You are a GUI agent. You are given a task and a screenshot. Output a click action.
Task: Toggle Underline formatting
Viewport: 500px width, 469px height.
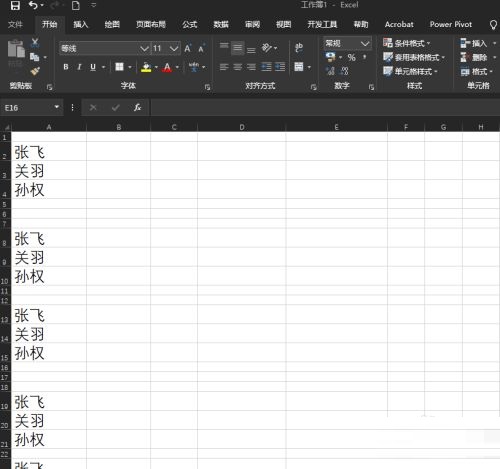[93, 67]
